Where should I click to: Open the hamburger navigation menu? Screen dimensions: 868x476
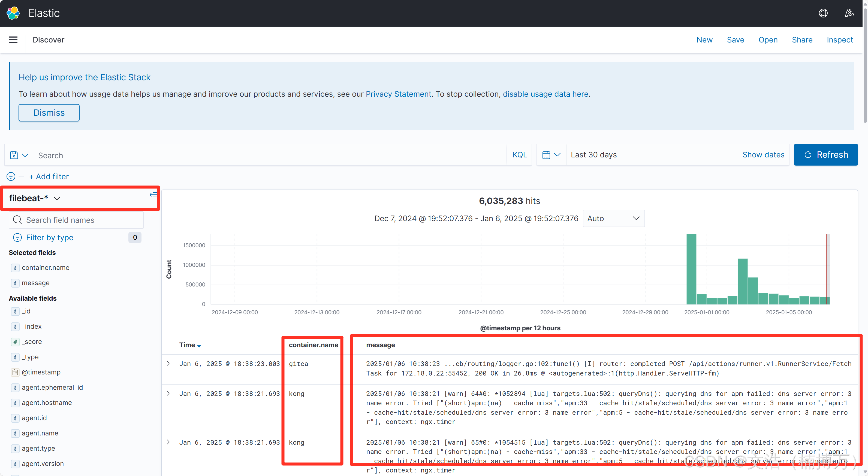pos(13,40)
